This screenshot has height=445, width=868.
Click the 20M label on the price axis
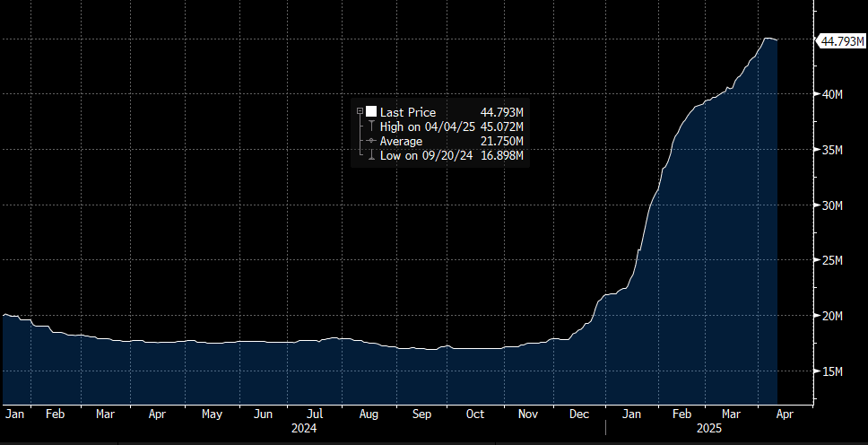[834, 316]
